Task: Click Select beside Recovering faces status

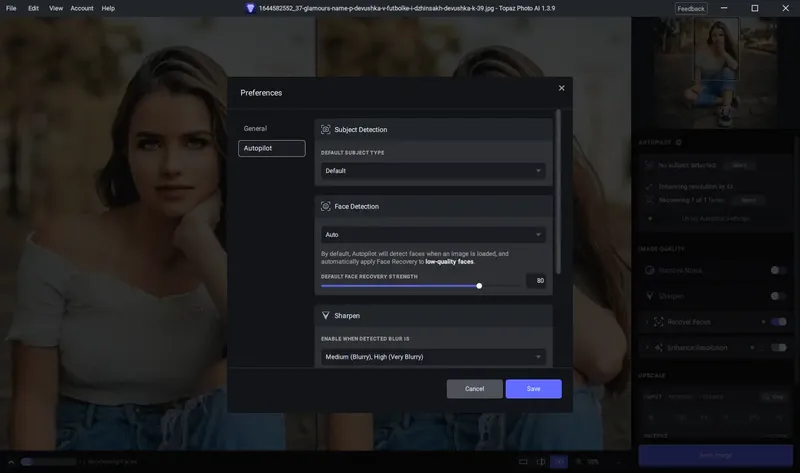Action: tap(748, 200)
